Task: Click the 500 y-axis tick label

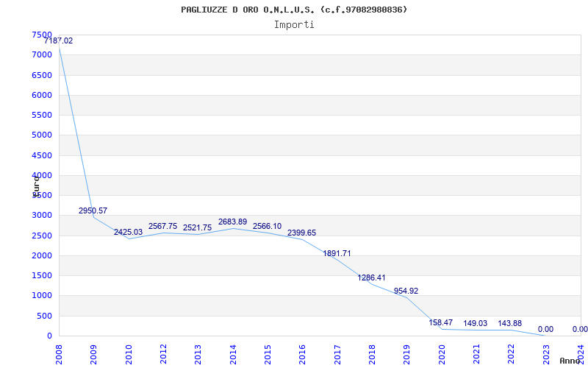Action: (x=44, y=316)
